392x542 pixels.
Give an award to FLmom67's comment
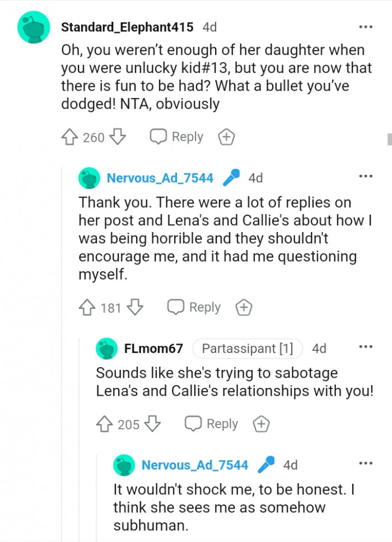[x=261, y=424]
